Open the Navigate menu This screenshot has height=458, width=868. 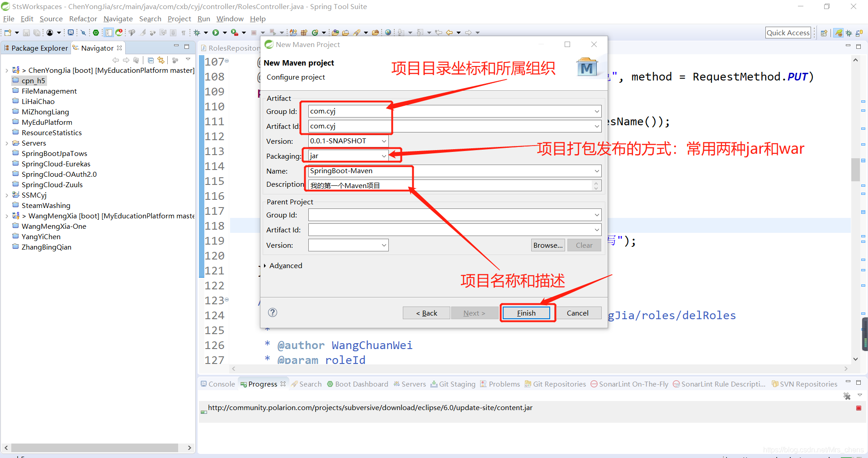tap(118, 19)
